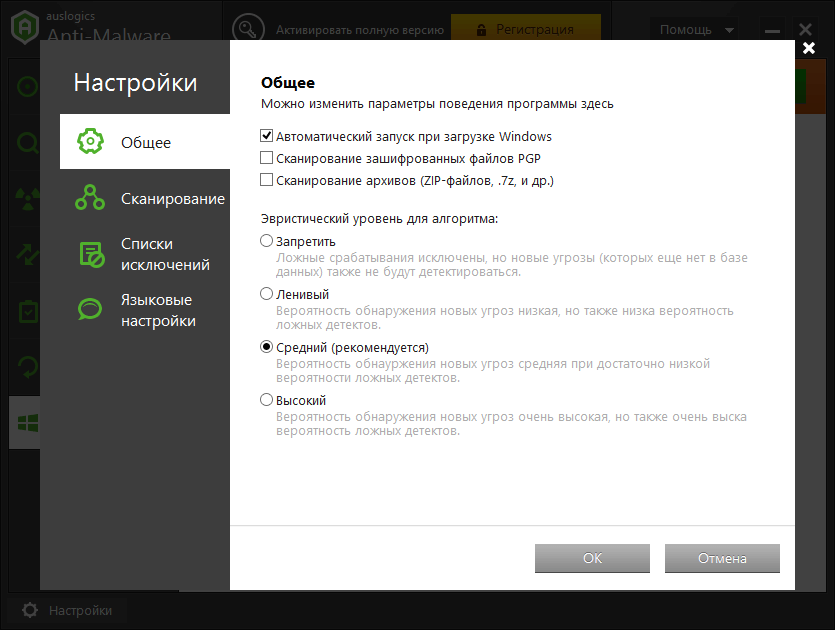Viewport: 835px width, 630px height.
Task: Click the clipboard check sidebar icon
Action: point(27,311)
